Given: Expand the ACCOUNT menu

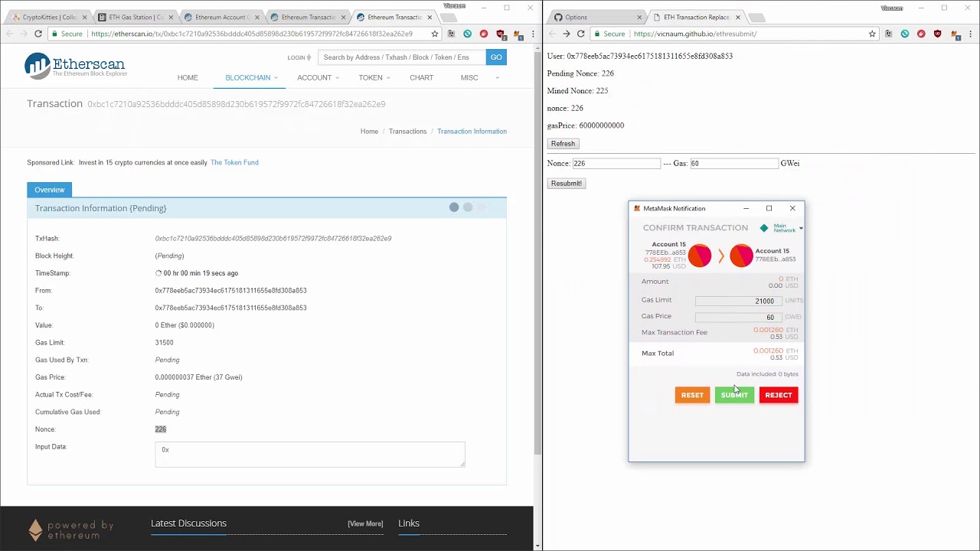Looking at the screenshot, I should 318,77.
